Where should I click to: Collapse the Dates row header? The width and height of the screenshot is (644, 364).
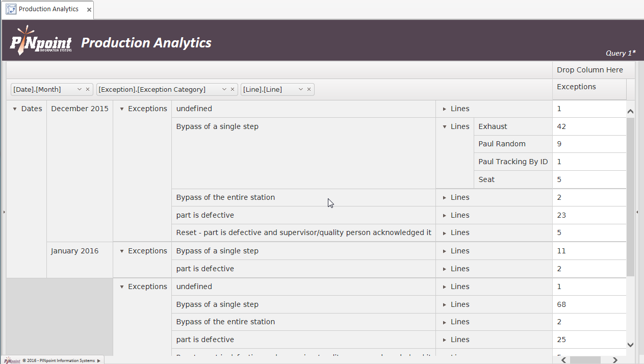(x=16, y=108)
